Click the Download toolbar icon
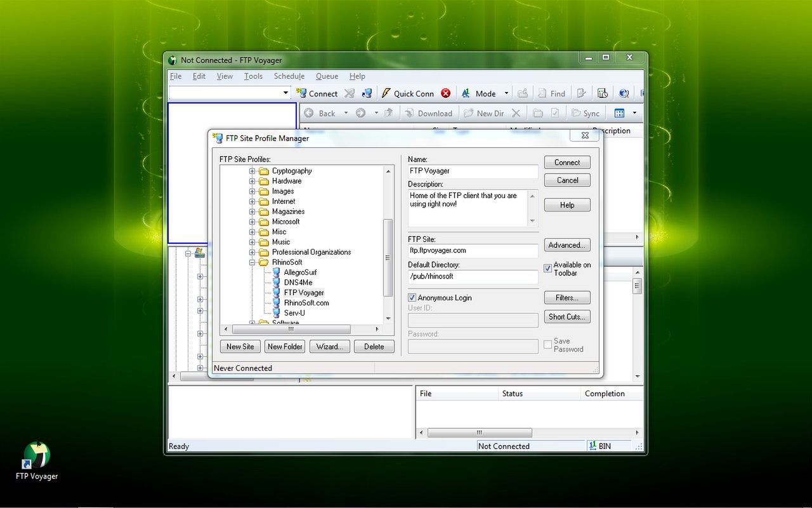The image size is (812, 508). coord(409,113)
